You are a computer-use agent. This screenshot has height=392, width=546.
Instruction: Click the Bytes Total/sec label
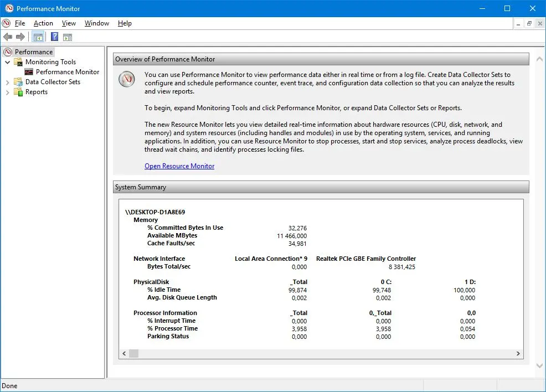[x=169, y=266]
